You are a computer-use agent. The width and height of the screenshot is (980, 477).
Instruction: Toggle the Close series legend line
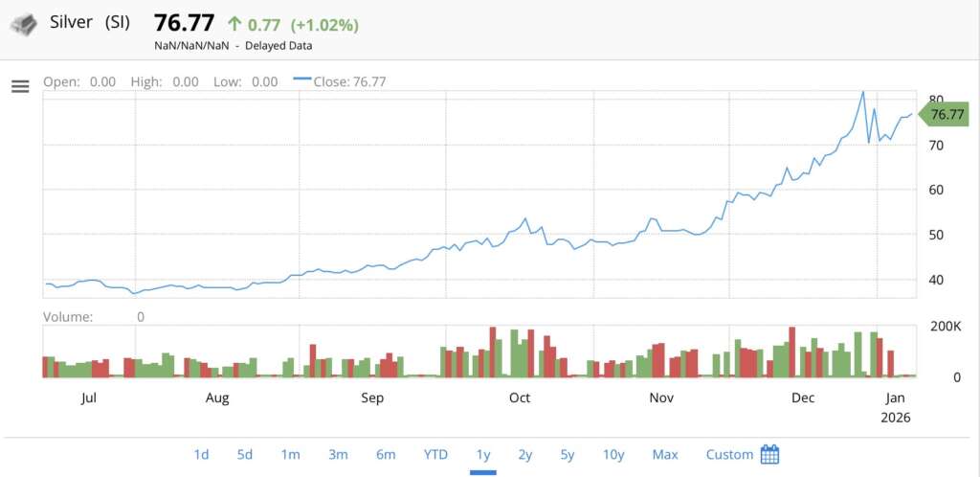pyautogui.click(x=301, y=82)
